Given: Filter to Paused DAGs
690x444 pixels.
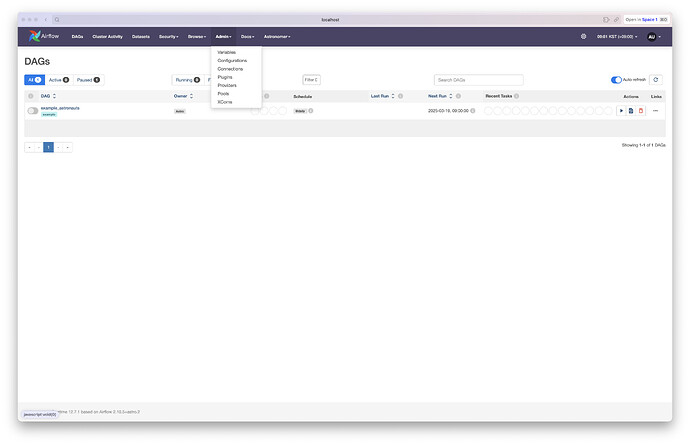Looking at the screenshot, I should point(88,80).
